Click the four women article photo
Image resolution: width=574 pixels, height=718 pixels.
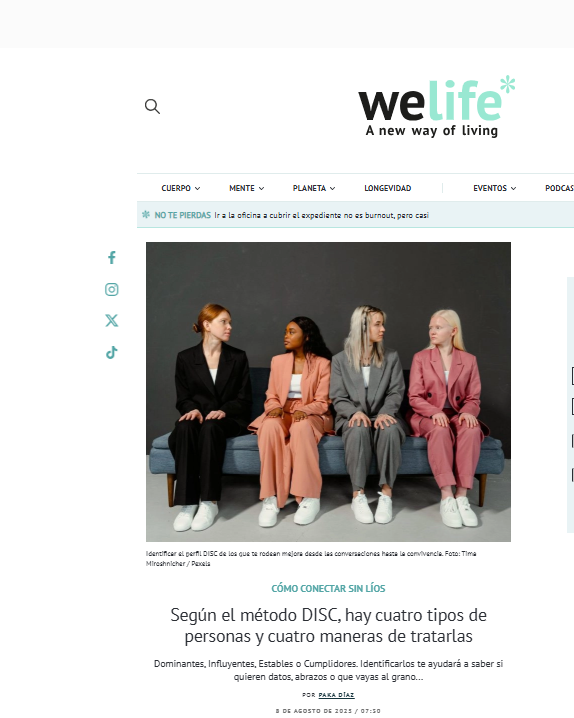pos(328,392)
